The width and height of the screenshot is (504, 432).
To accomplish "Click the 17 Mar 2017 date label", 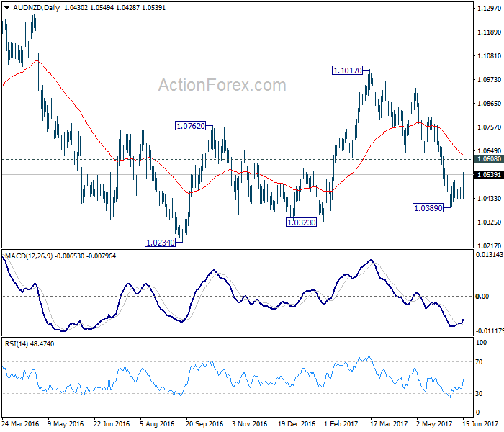I will [x=389, y=424].
